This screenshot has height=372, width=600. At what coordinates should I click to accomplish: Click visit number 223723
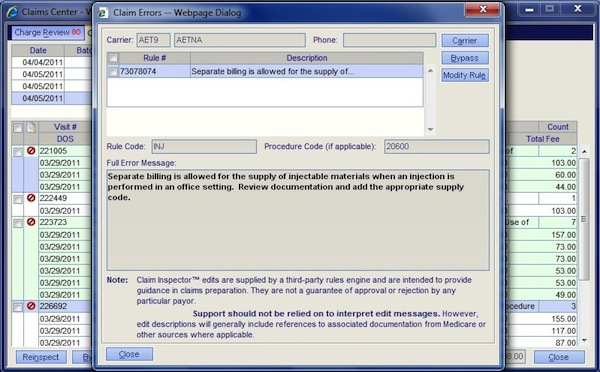tap(53, 222)
